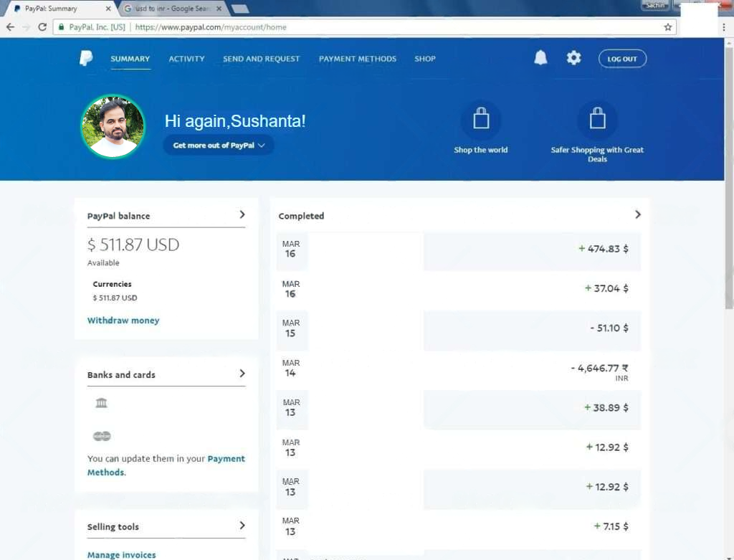Expand the Selling tools arrow
The width and height of the screenshot is (734, 560).
pyautogui.click(x=242, y=526)
